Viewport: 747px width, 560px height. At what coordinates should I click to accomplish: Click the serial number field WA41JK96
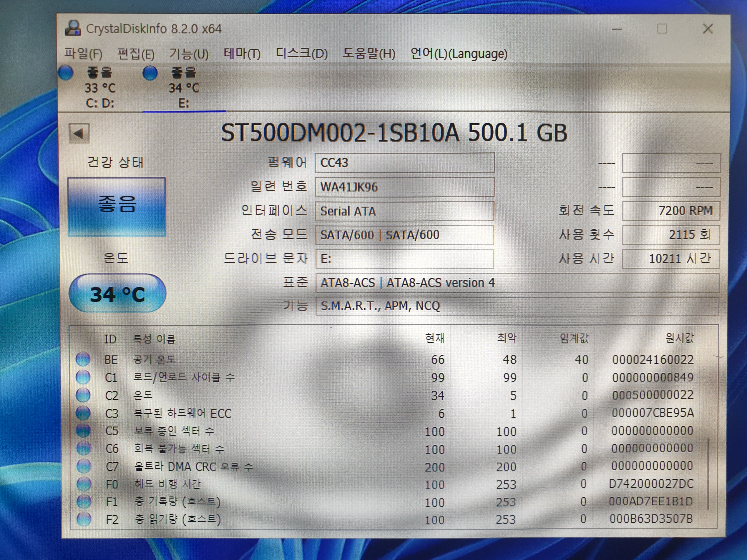(405, 187)
